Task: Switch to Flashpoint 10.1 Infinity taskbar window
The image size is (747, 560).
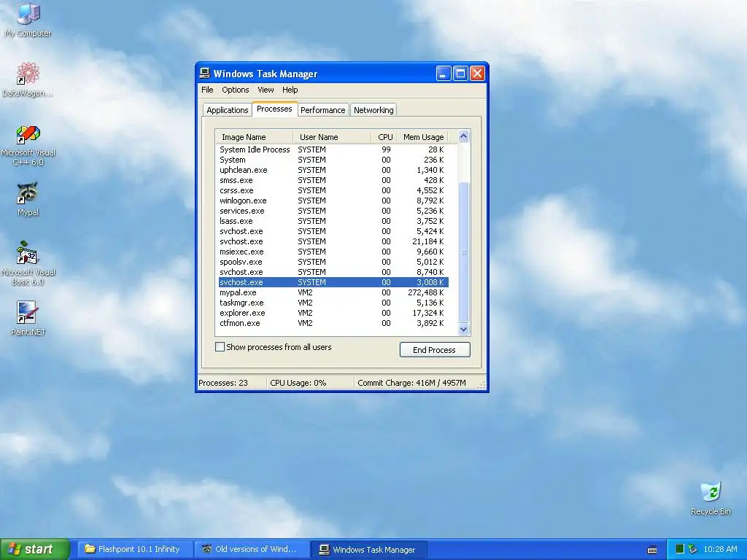Action: click(135, 549)
